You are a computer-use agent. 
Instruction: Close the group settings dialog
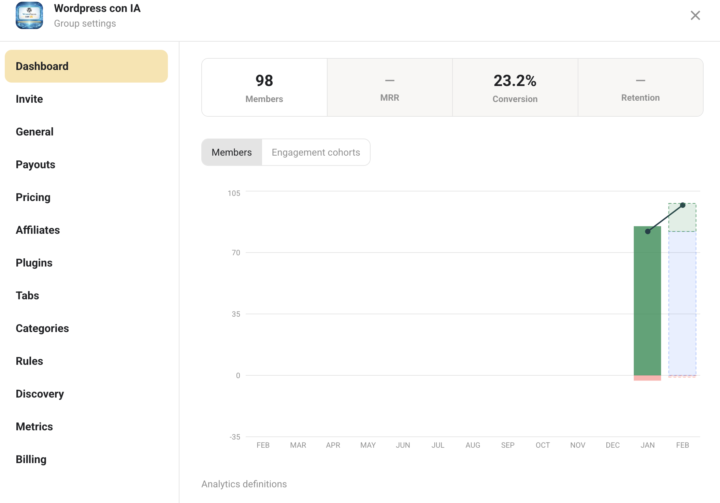pos(695,15)
